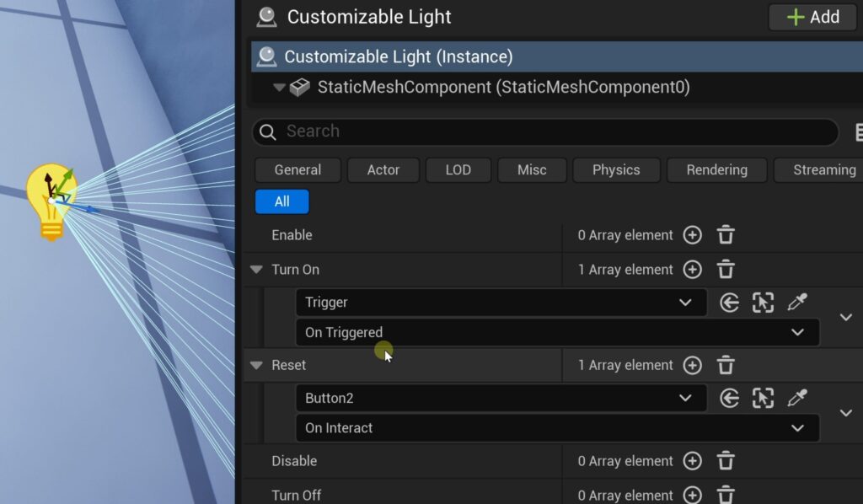Add array element to Turn Off row
Image resolution: width=863 pixels, height=504 pixels.
point(692,495)
